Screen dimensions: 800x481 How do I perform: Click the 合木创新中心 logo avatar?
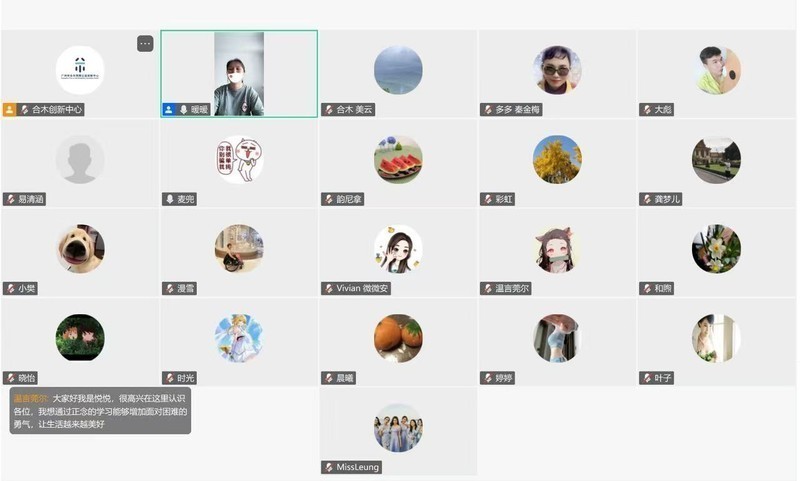click(x=80, y=70)
